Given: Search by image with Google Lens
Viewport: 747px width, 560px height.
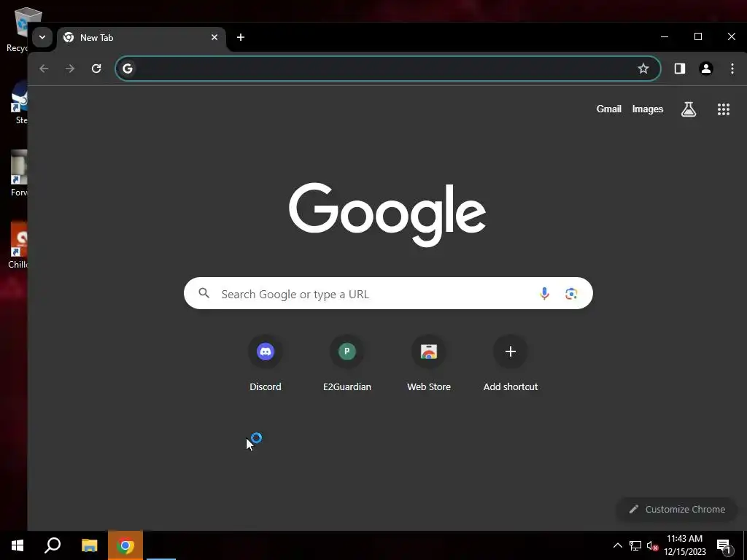Looking at the screenshot, I should pos(571,293).
